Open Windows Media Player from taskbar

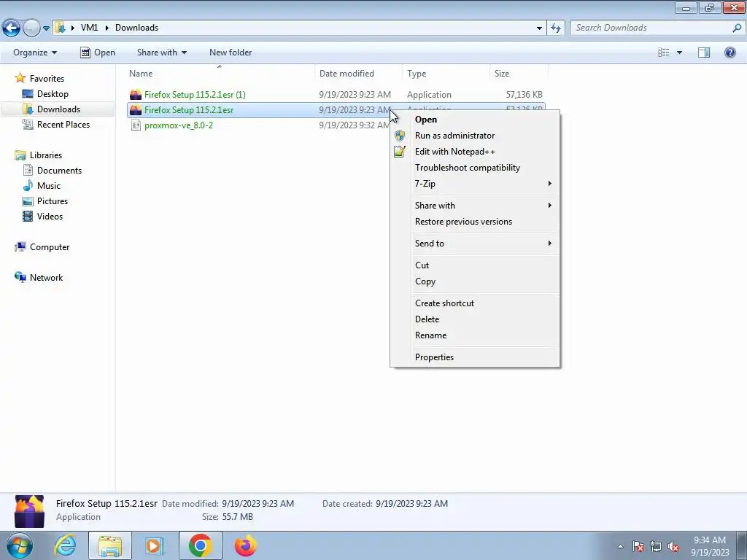pyautogui.click(x=154, y=545)
